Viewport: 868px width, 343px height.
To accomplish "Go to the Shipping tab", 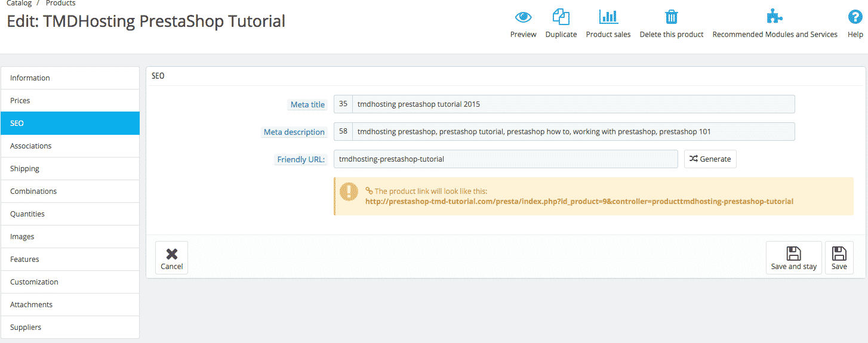I will tap(70, 169).
